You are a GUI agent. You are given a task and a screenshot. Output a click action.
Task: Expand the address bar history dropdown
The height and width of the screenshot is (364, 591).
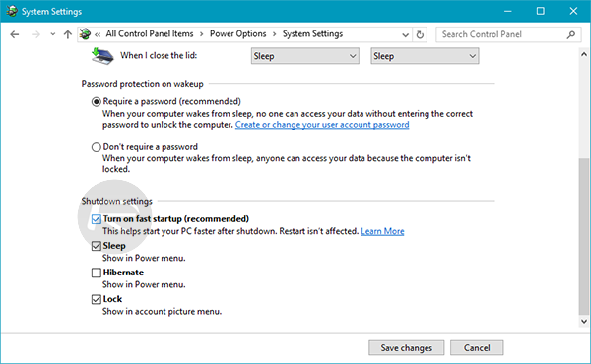405,35
